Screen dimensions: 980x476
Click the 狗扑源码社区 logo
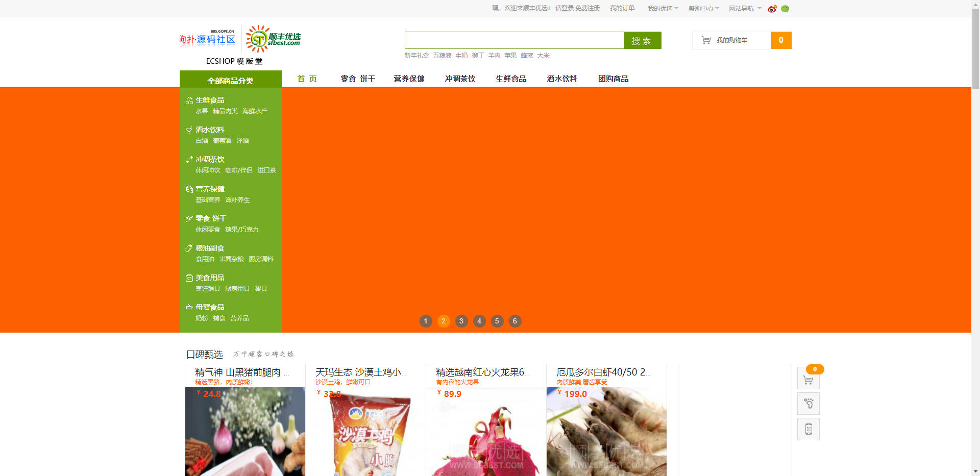coord(207,39)
